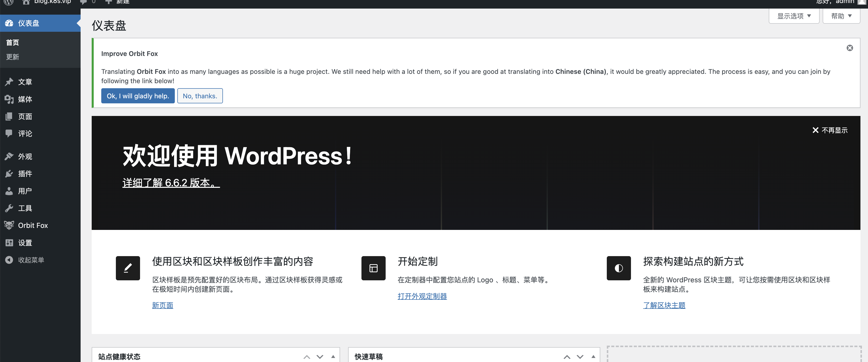The image size is (868, 362).
Task: Open the 详细了解 6.6.2 版本 link
Action: click(171, 183)
